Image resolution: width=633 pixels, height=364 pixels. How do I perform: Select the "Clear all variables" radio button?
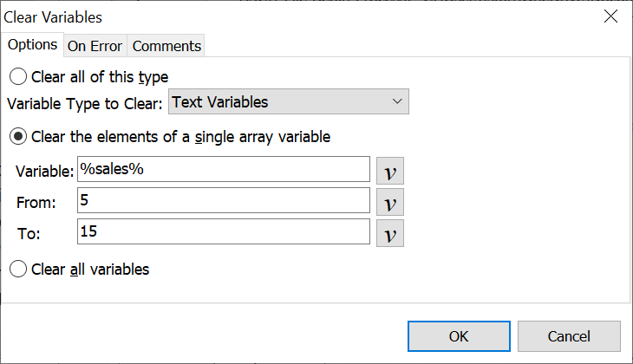[x=18, y=269]
